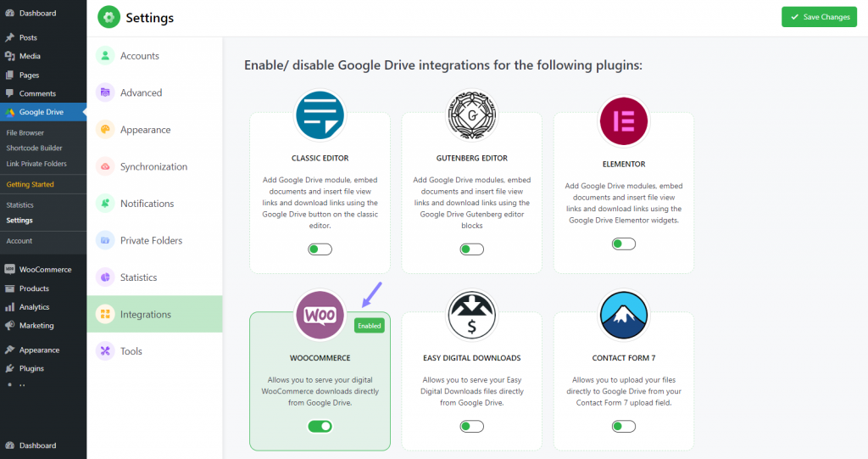Viewport: 868px width, 459px height.
Task: Click the Appearance palette icon
Action: click(105, 129)
